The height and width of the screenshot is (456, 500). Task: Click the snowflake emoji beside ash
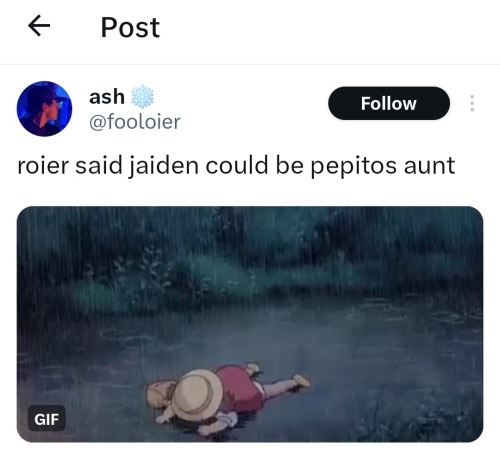[x=142, y=97]
